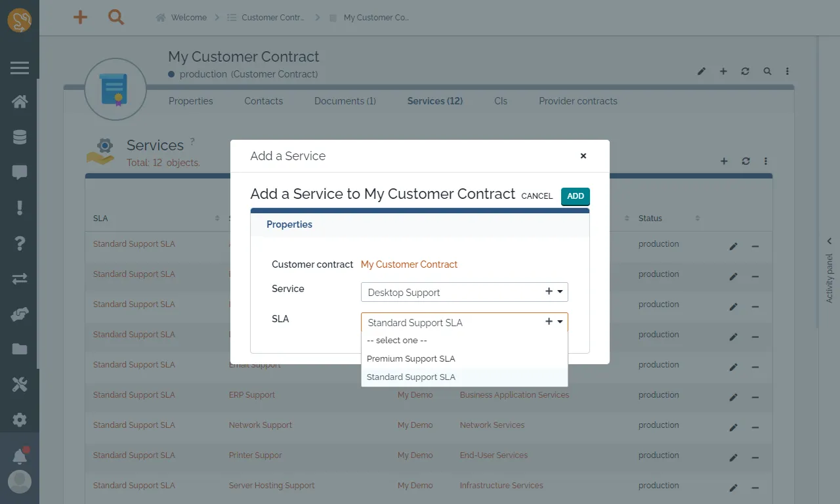Close the Add a Service dialog

pos(583,156)
